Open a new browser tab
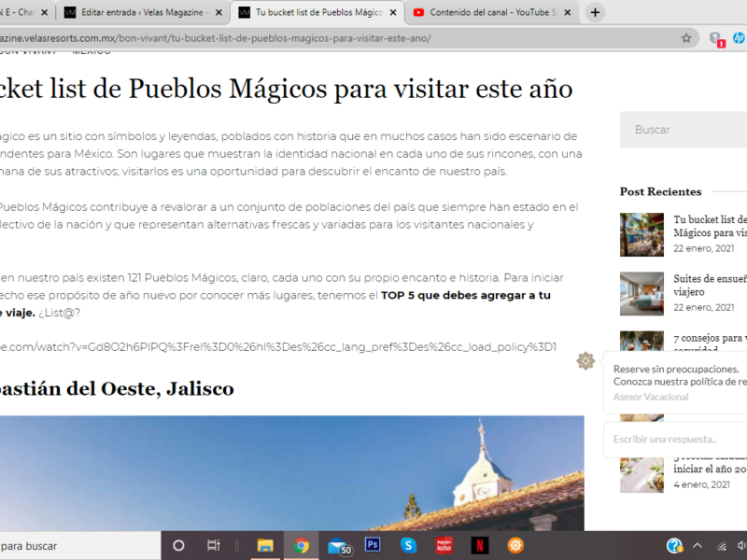The width and height of the screenshot is (747, 560). [595, 12]
